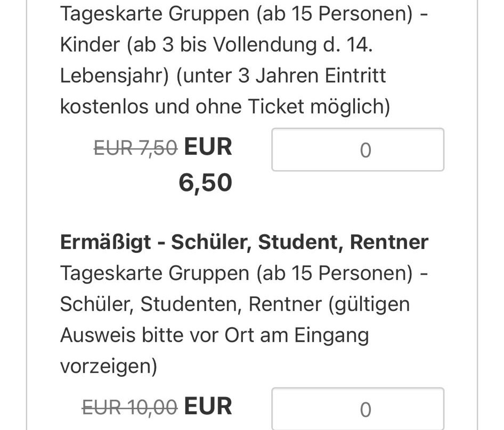Viewport: 504px width, 430px height.
Task: Click the zero value in Ermäßigt quantity field
Action: [x=365, y=410]
